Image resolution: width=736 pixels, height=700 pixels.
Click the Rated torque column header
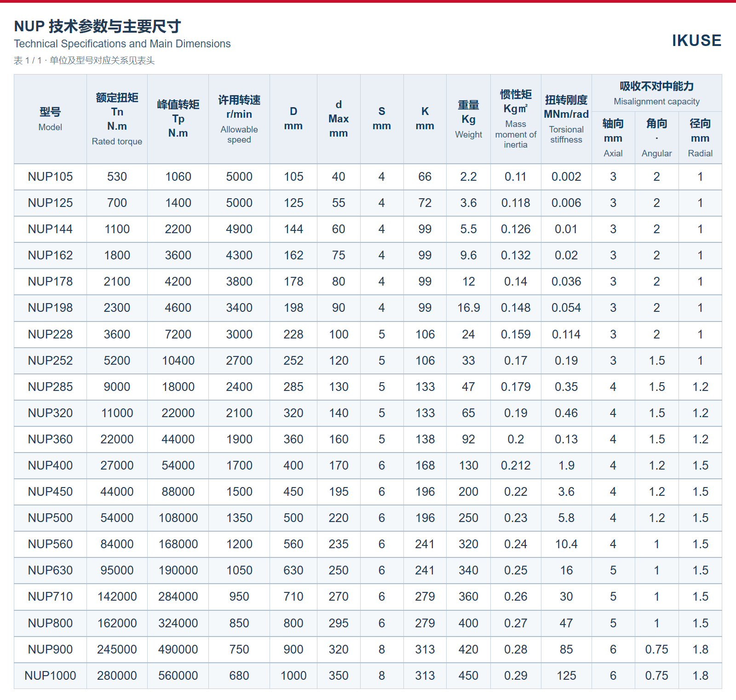117,119
